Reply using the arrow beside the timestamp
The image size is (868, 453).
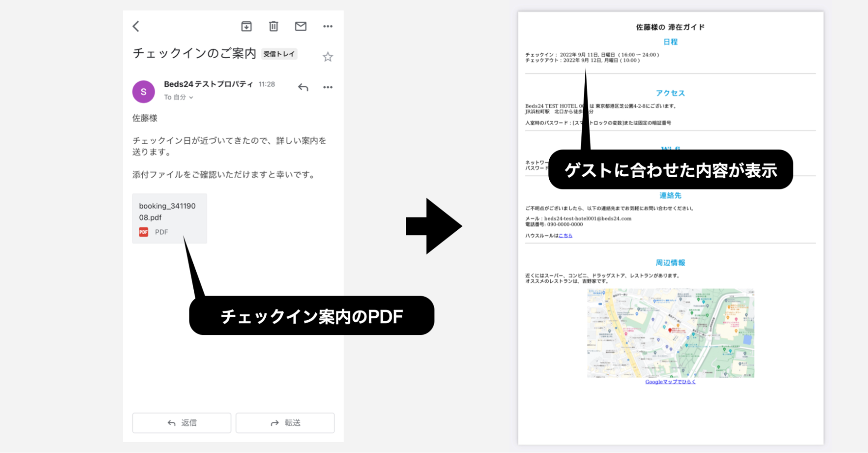(303, 87)
